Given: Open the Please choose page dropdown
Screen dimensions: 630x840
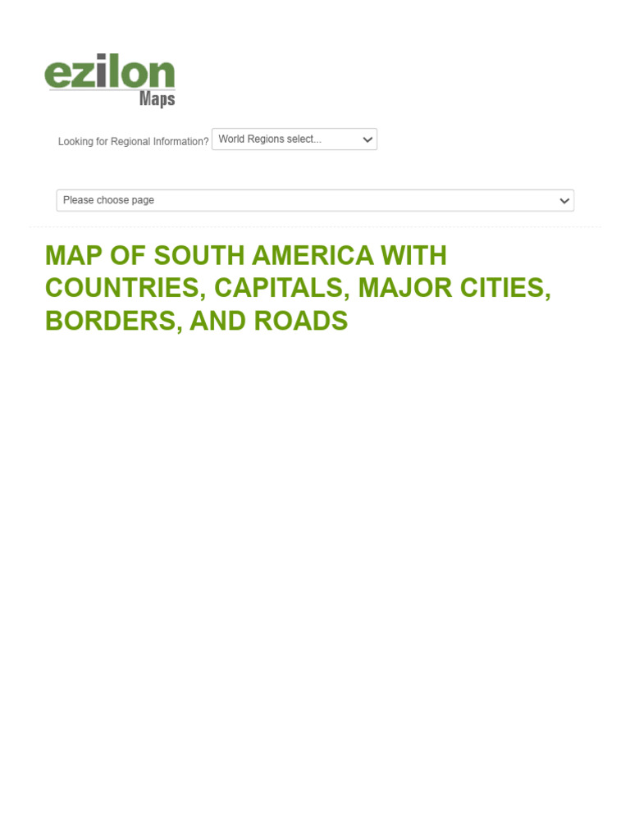Looking at the screenshot, I should point(315,200).
